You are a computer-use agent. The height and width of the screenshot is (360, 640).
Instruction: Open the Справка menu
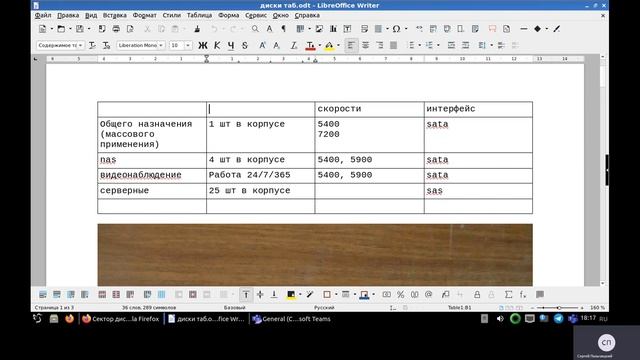point(307,15)
